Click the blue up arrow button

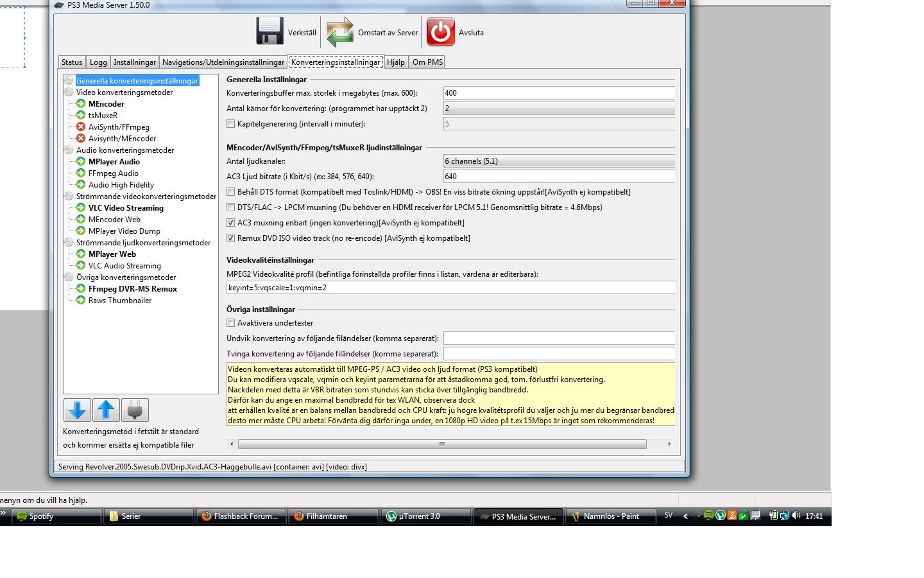[x=106, y=410]
